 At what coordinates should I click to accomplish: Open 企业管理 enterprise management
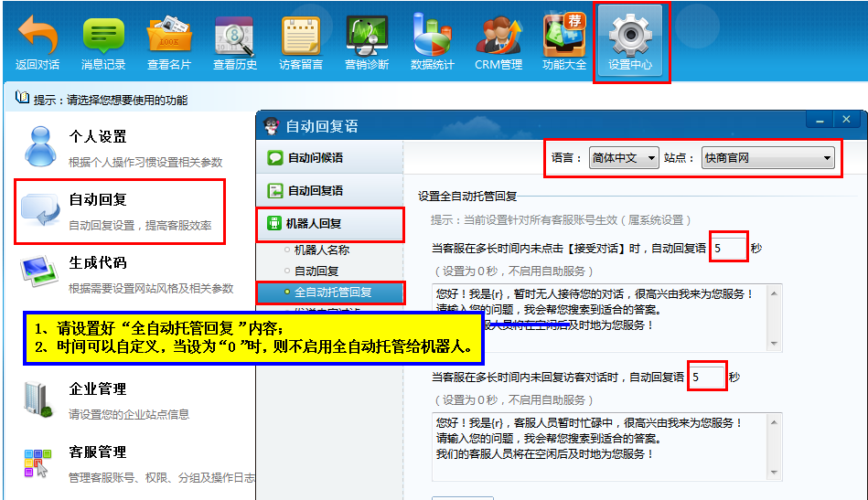tap(98, 389)
